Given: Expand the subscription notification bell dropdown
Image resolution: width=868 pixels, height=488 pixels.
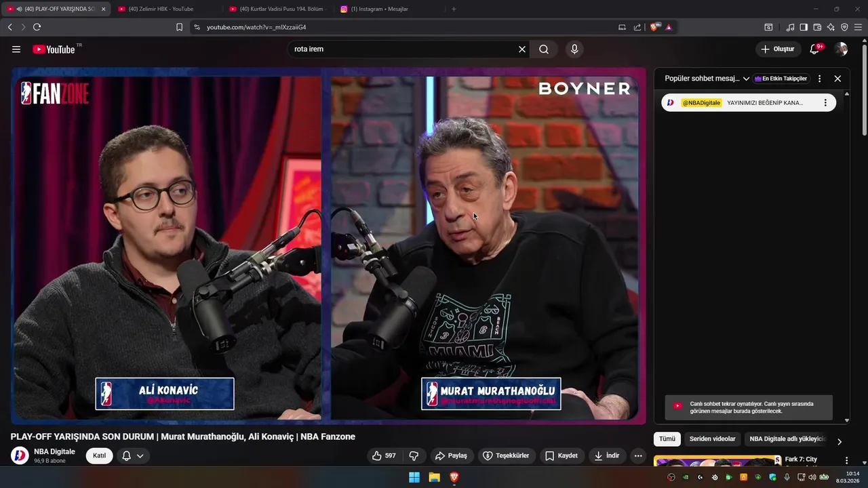Looking at the screenshot, I should pos(133,455).
